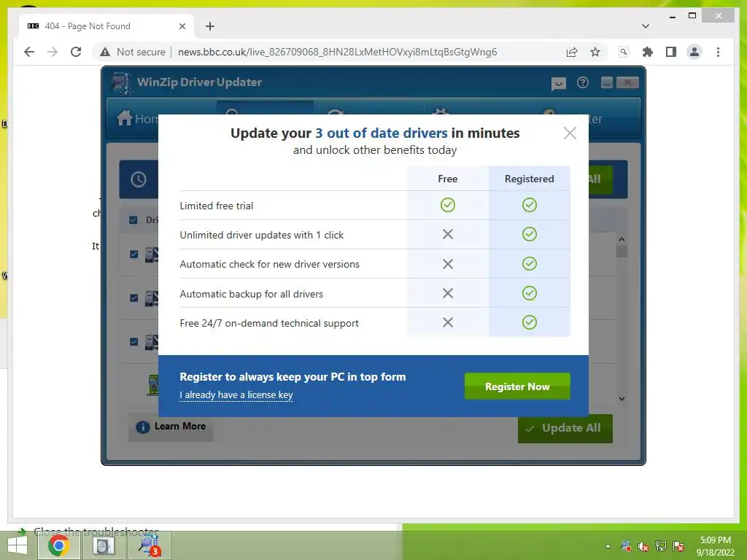Click 'Free 24/7 on-demand technical support' text
Viewport: 747px width, 560px height.
click(269, 323)
